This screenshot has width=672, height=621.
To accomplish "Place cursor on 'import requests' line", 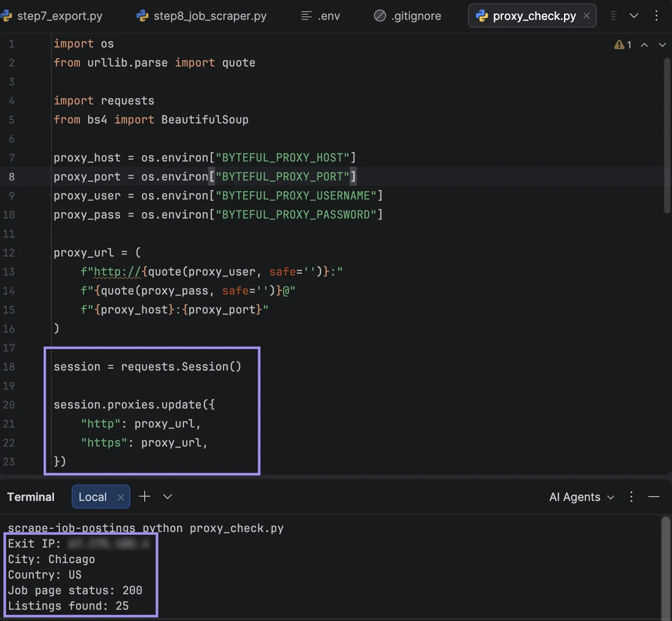I will pyautogui.click(x=104, y=101).
